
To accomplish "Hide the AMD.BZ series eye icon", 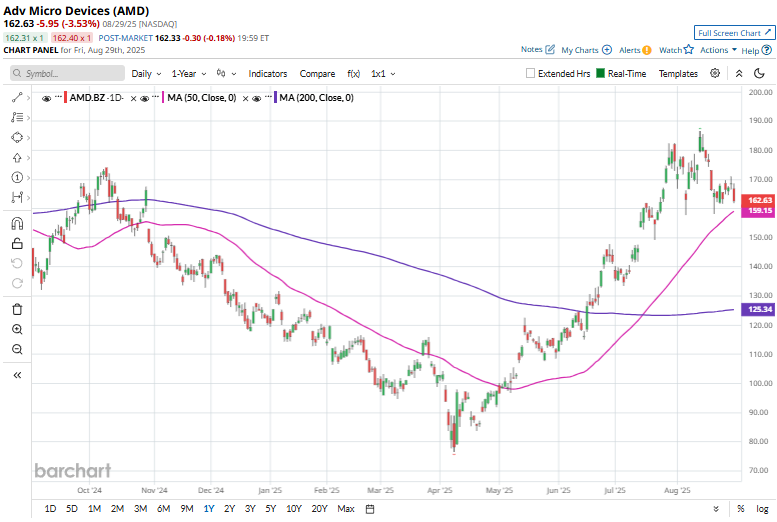I will pos(47,99).
